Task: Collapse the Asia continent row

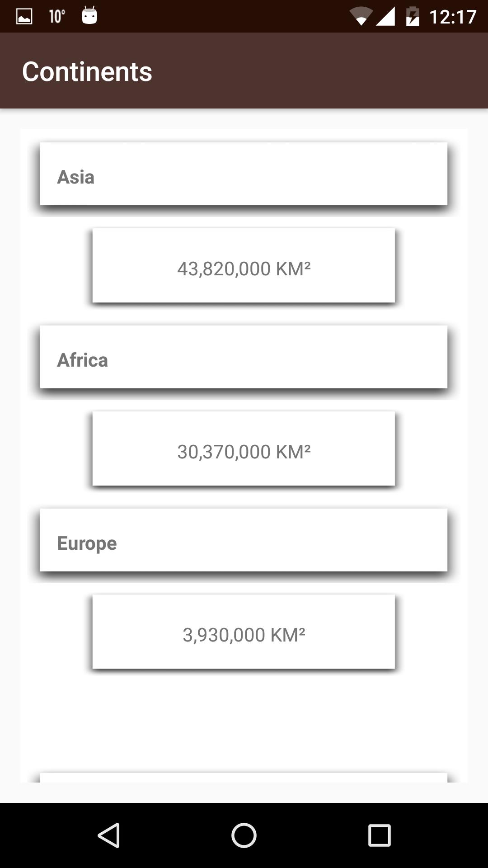Action: [244, 174]
